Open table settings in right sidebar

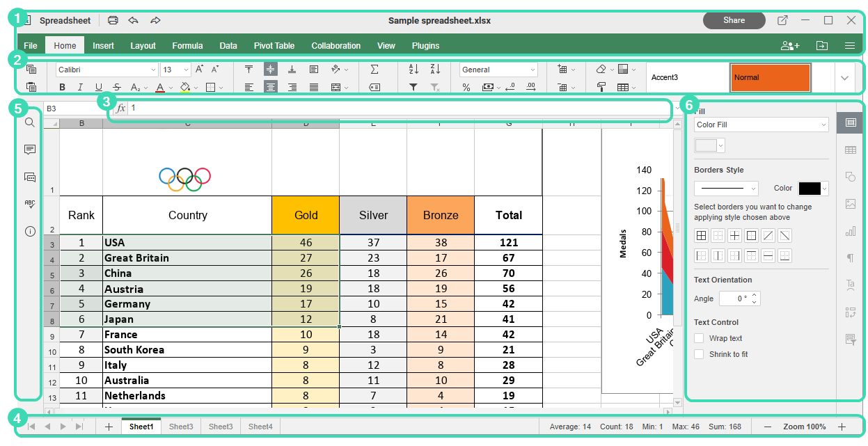click(x=850, y=150)
